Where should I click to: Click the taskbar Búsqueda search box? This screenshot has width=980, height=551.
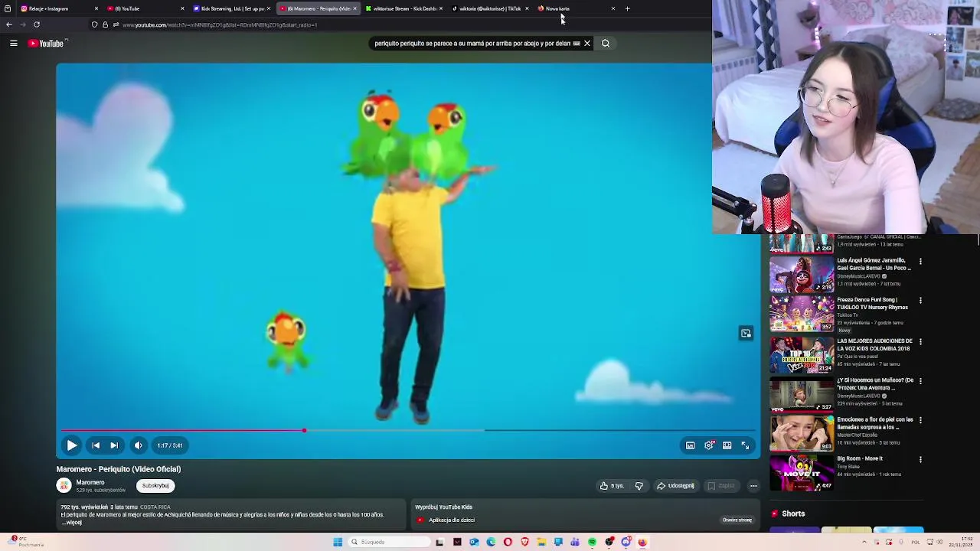tap(388, 542)
